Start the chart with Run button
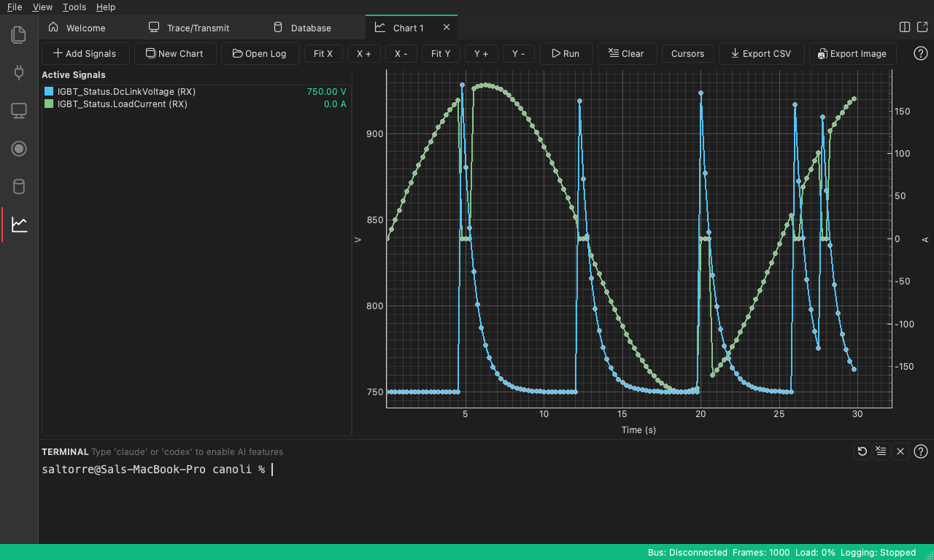The width and height of the screenshot is (934, 560). 566,53
